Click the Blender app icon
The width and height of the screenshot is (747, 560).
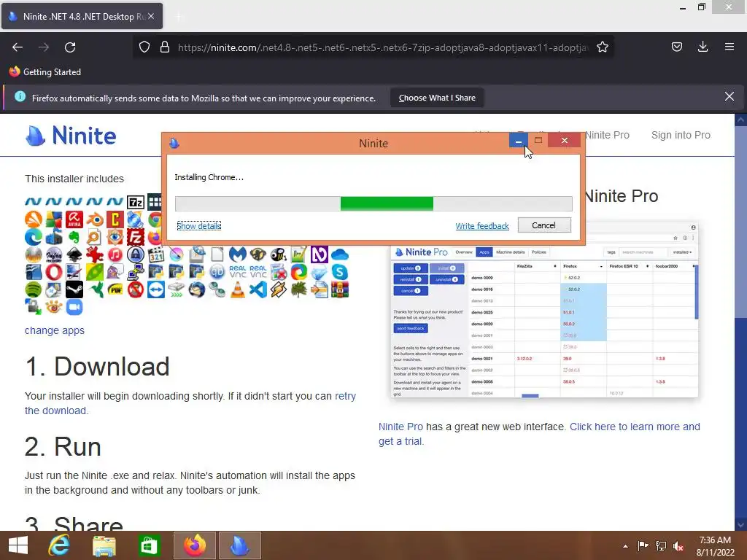(94, 219)
